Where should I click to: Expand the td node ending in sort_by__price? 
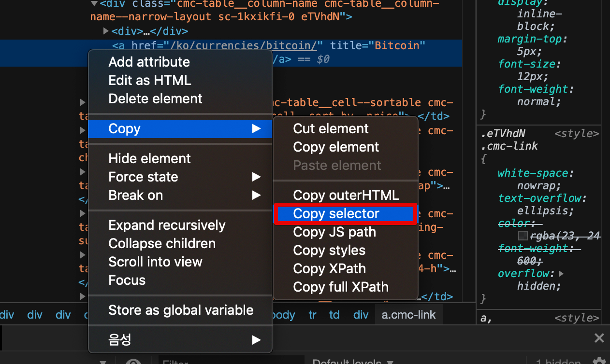[83, 102]
